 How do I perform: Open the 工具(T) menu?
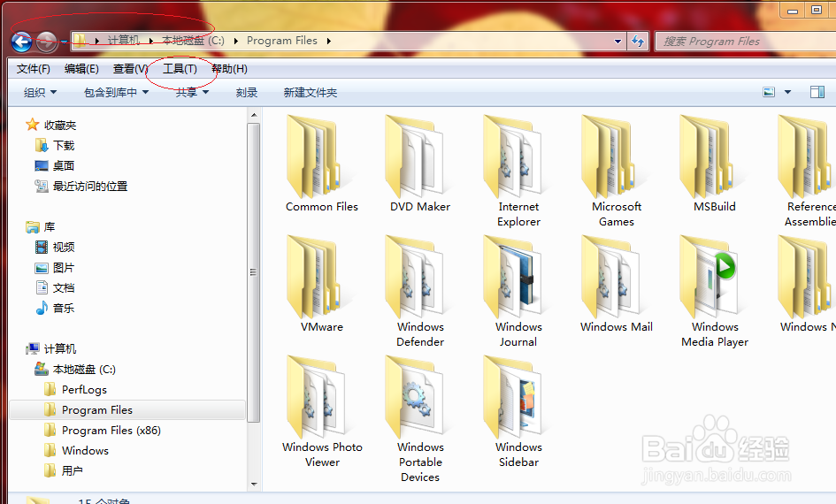point(180,69)
